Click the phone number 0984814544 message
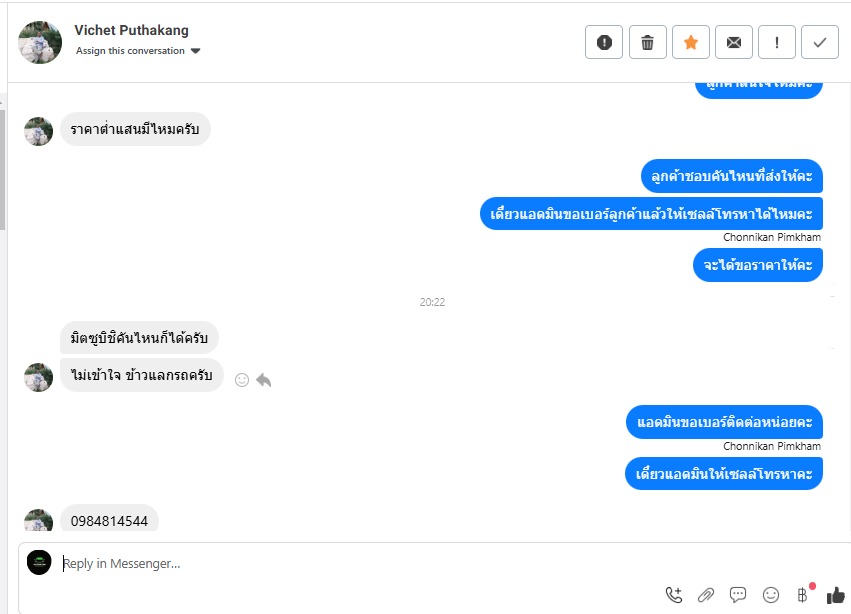This screenshot has height=614, width=851. click(109, 521)
